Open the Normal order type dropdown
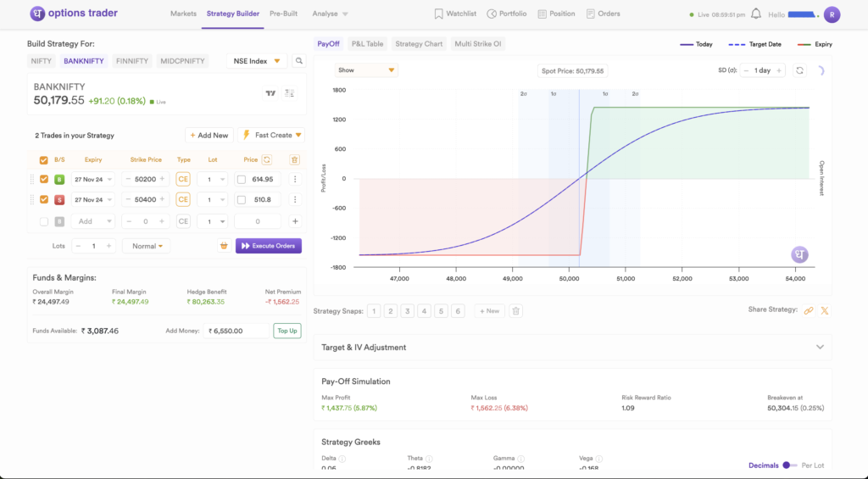 tap(146, 246)
